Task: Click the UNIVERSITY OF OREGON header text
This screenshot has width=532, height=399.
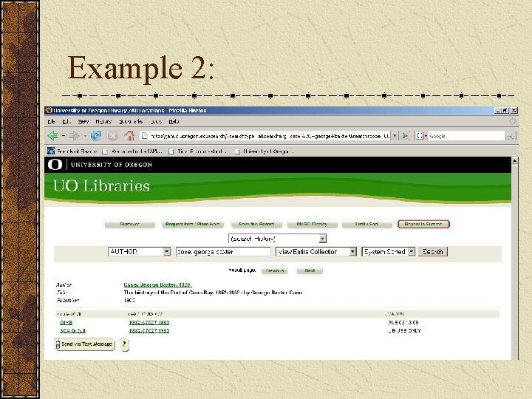Action: tap(112, 165)
